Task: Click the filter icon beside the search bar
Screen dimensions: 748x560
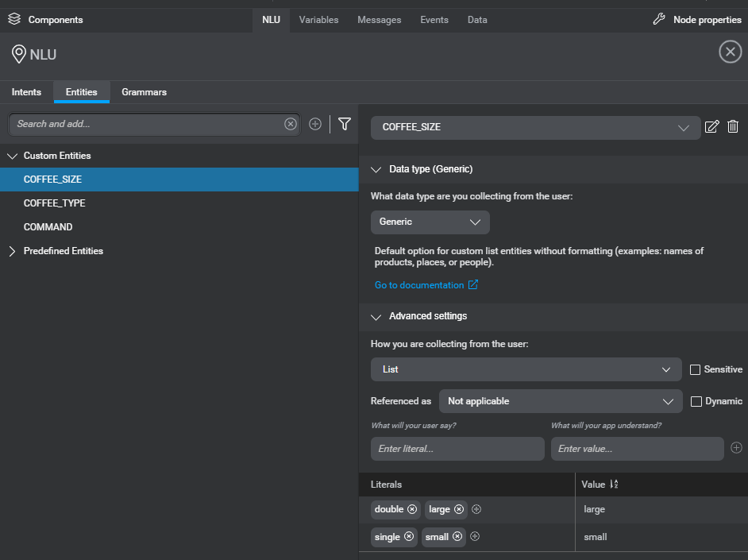Action: point(344,124)
